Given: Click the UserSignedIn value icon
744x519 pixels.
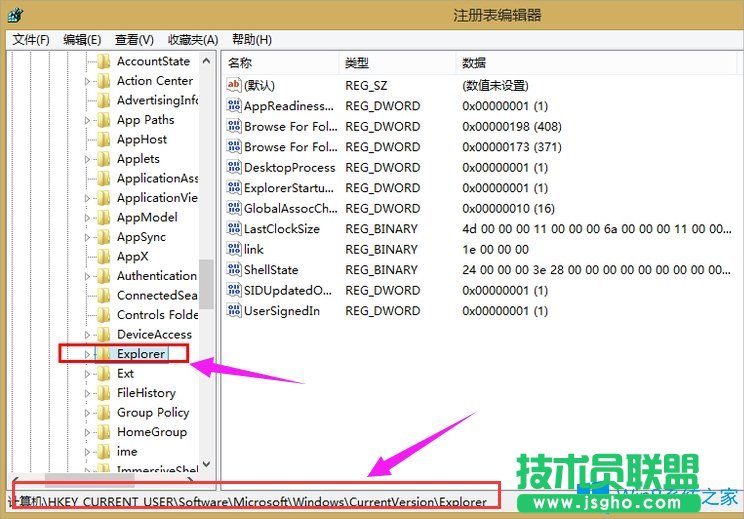Looking at the screenshot, I should click(234, 311).
